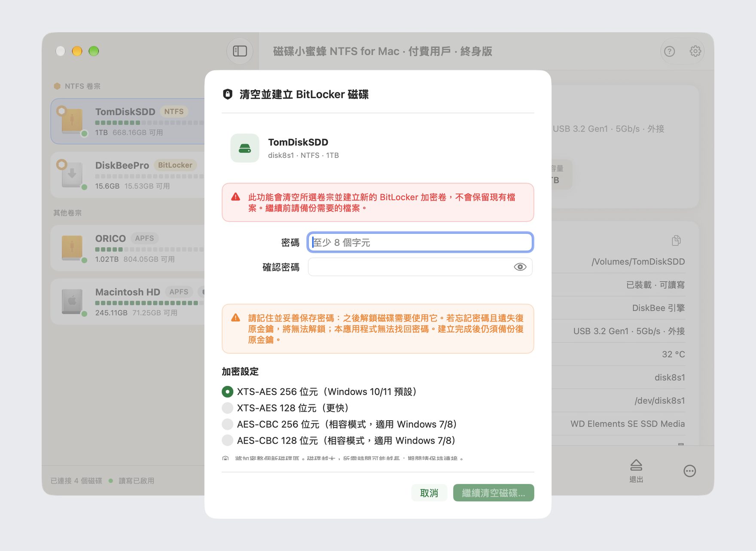Click the 已連接 4 個磁碟 status text

point(76,481)
